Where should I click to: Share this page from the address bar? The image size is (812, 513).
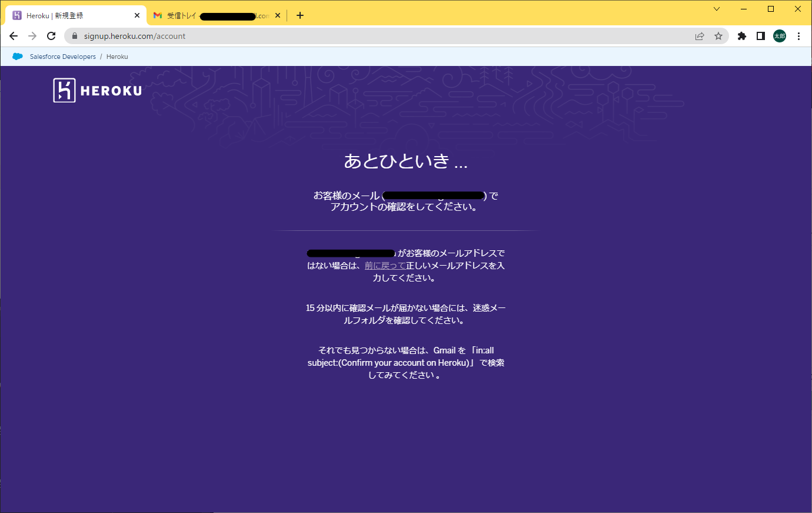point(700,36)
